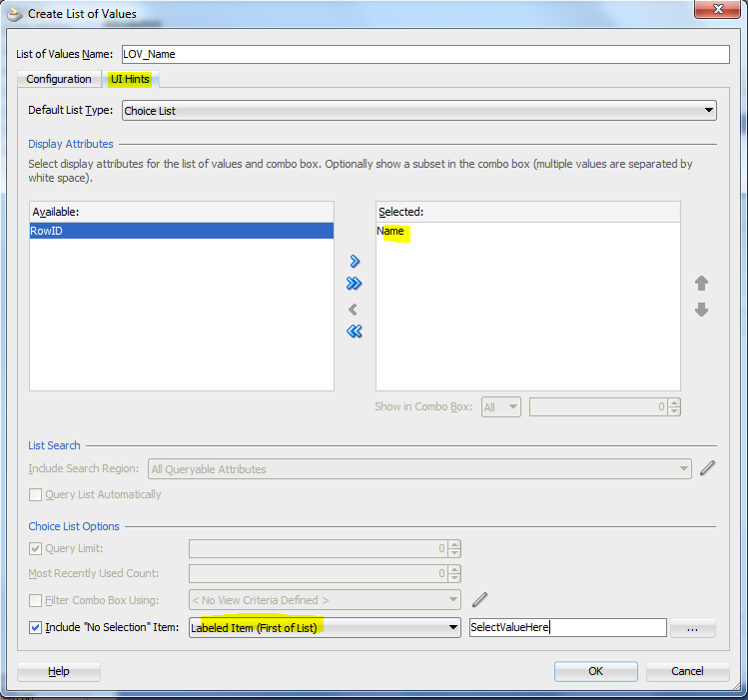This screenshot has width=748, height=700.
Task: Edit Include Search Region with pencil icon
Action: tap(707, 467)
